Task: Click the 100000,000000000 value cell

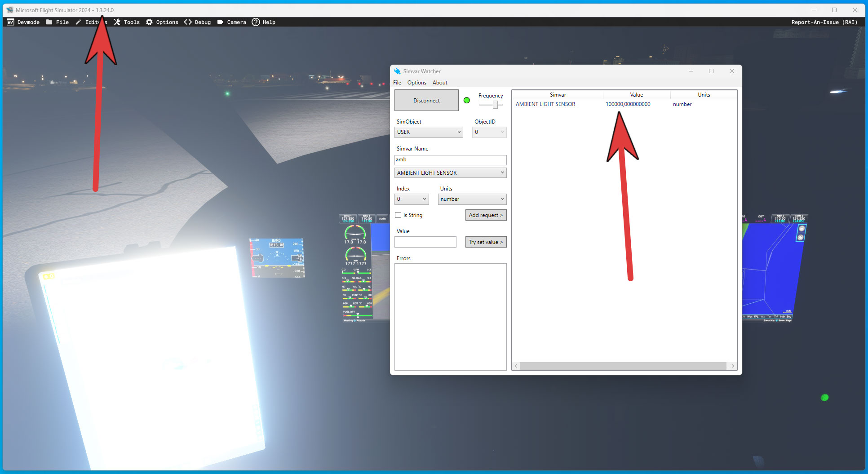Action: (x=628, y=104)
